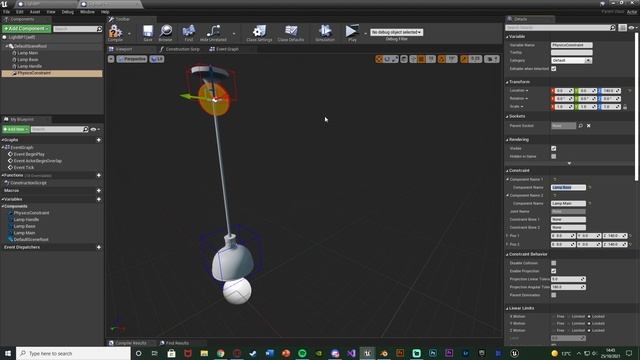The image size is (640, 360).
Task: Open Class Settings from toolbar
Action: point(259,31)
